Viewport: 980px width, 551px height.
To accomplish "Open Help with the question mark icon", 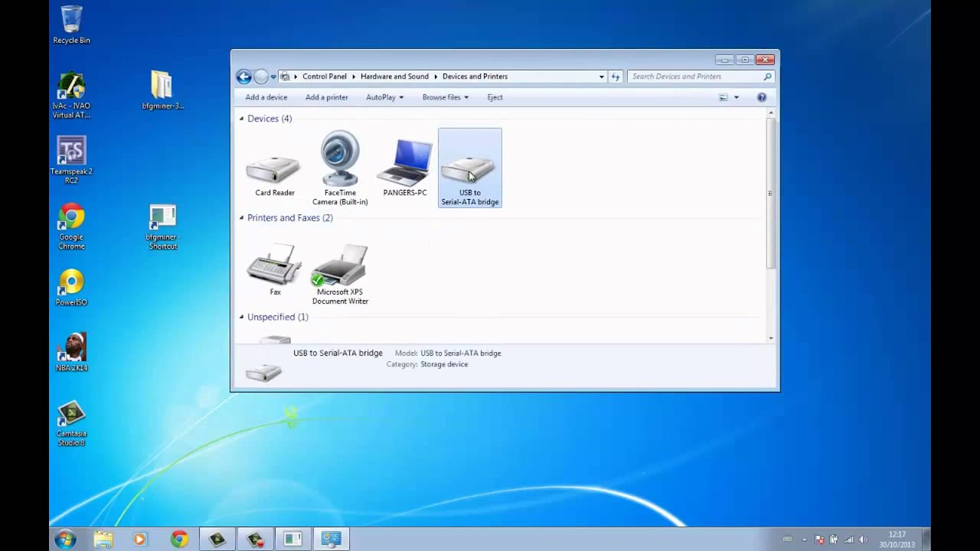I will [x=762, y=97].
